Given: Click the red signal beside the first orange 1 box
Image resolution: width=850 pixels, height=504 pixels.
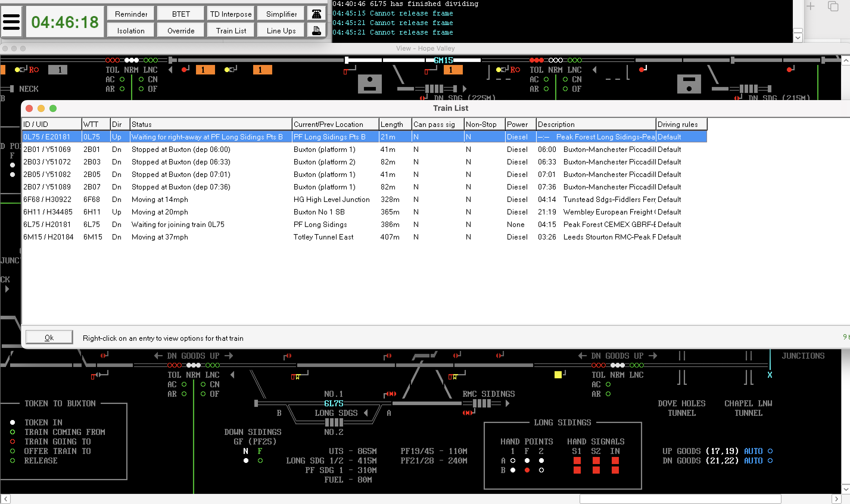Looking at the screenshot, I should pos(185,69).
